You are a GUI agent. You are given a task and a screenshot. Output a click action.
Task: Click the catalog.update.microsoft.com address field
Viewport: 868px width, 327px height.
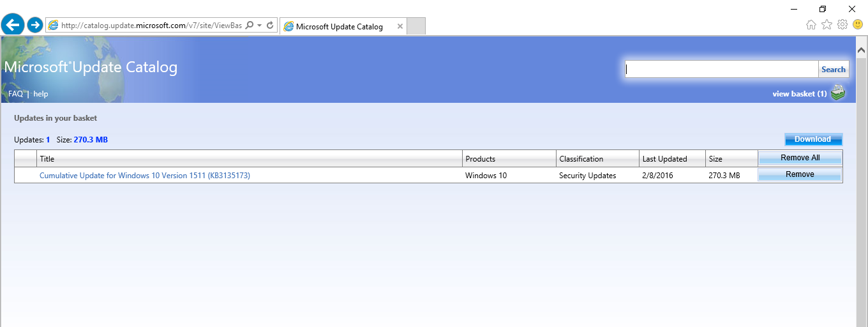point(151,25)
